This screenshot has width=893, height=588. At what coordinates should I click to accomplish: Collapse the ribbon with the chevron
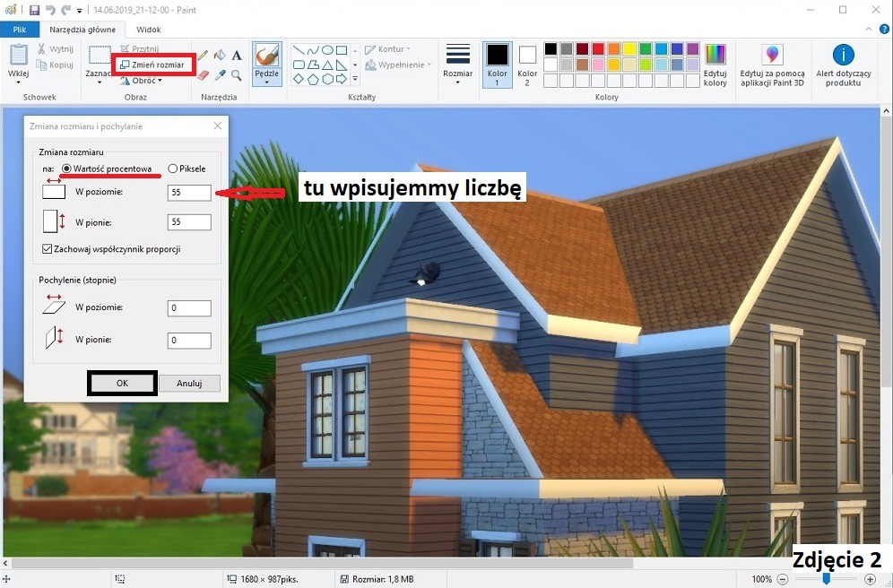[869, 29]
